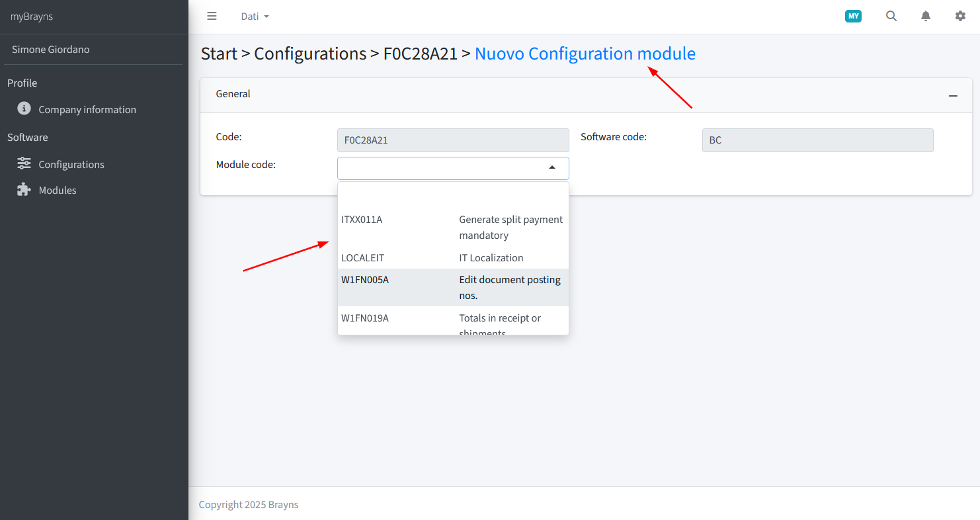This screenshot has height=520, width=980.
Task: Open the notifications bell icon
Action: pos(926,16)
